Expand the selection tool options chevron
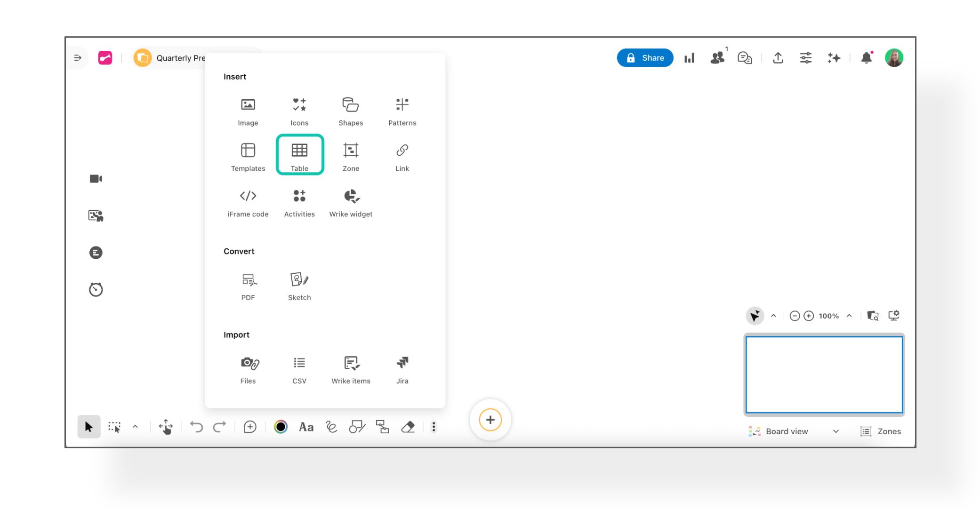 (x=135, y=427)
